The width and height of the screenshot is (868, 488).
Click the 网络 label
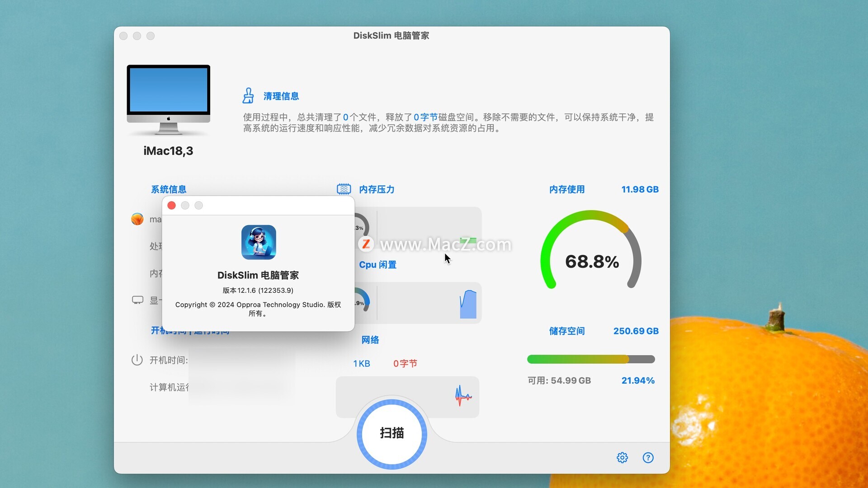click(x=370, y=340)
